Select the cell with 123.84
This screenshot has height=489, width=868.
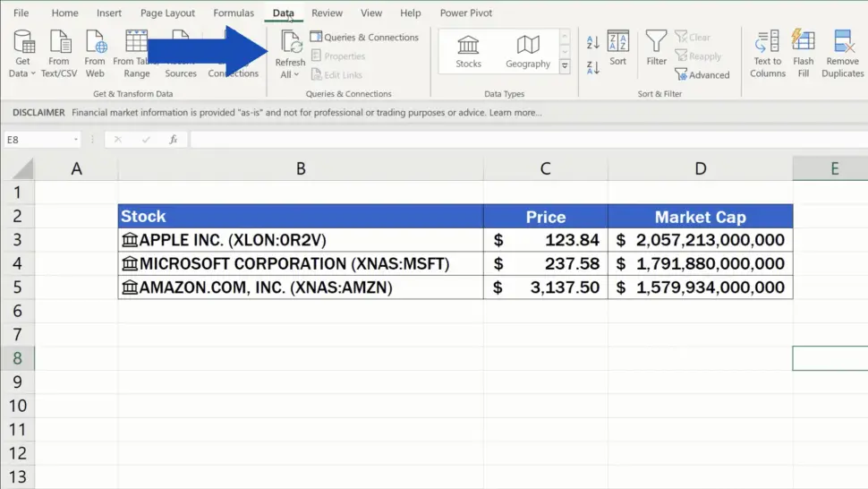[x=545, y=240]
